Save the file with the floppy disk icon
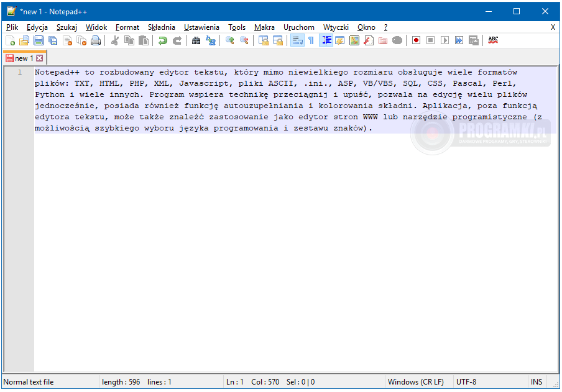This screenshot has width=562, height=392. [x=39, y=40]
